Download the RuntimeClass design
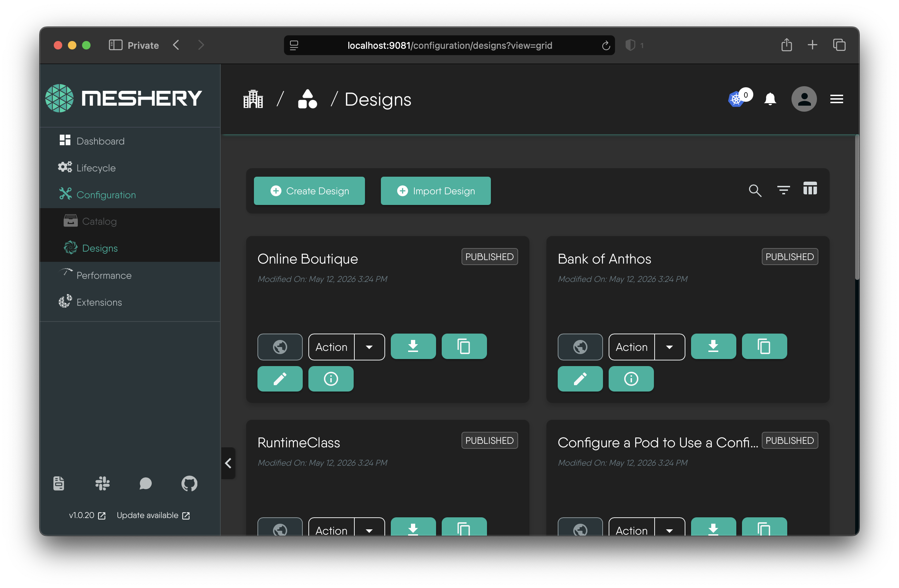Image resolution: width=899 pixels, height=588 pixels. pyautogui.click(x=413, y=527)
